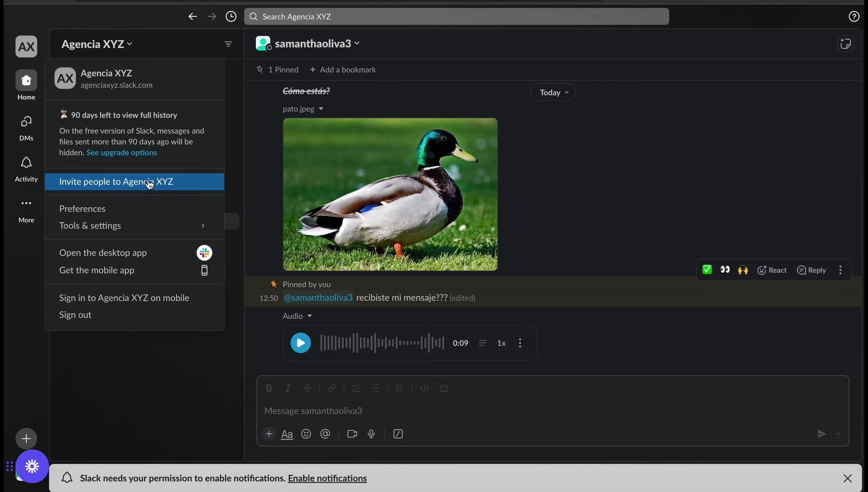Screen dimensions: 868x492
Task: Open the duck photo thumbnail
Action: click(390, 194)
